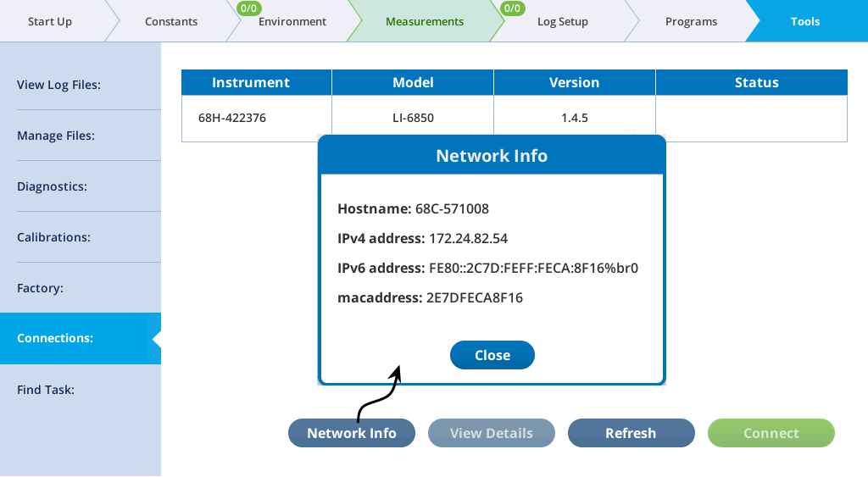868x477 pixels.
Task: Click the IPv4 address 172.24.82.54
Action: (x=468, y=239)
